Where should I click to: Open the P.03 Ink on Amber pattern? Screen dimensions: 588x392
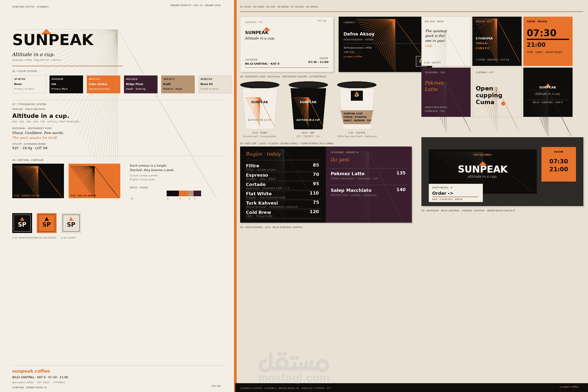95,181
